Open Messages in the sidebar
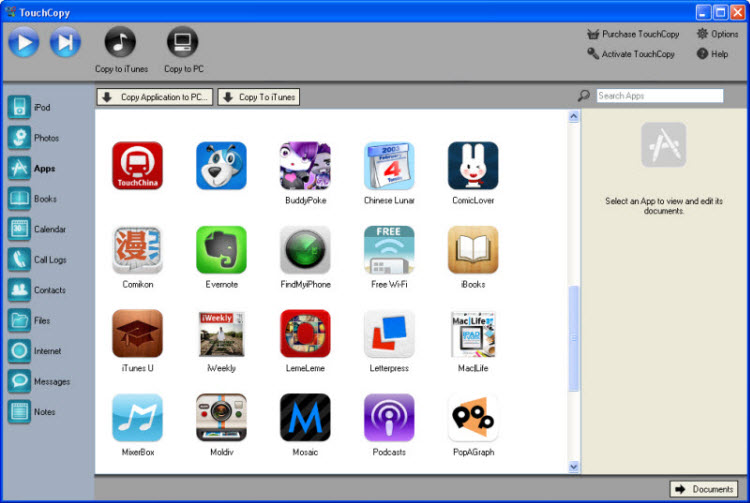Image resolution: width=750 pixels, height=503 pixels. [x=39, y=382]
